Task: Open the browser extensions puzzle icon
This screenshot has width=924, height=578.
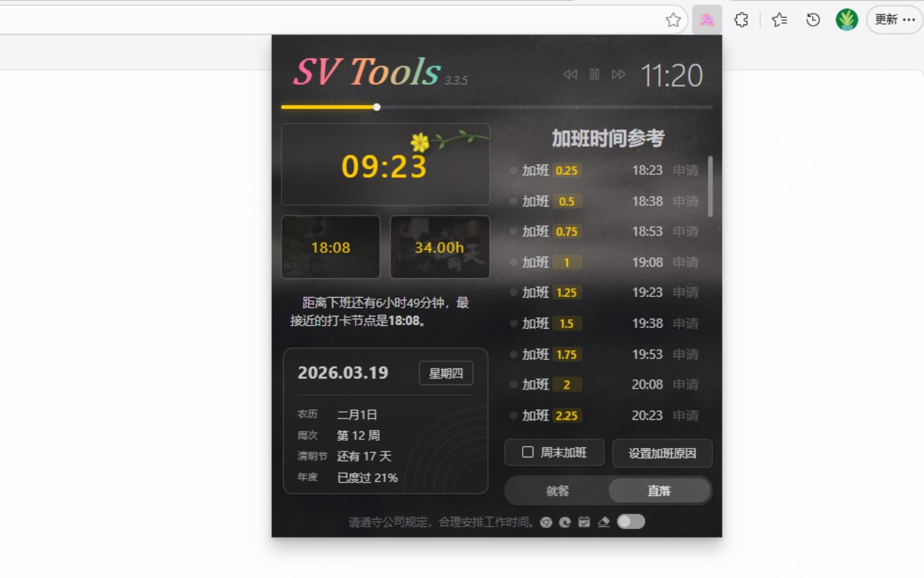Action: tap(741, 20)
